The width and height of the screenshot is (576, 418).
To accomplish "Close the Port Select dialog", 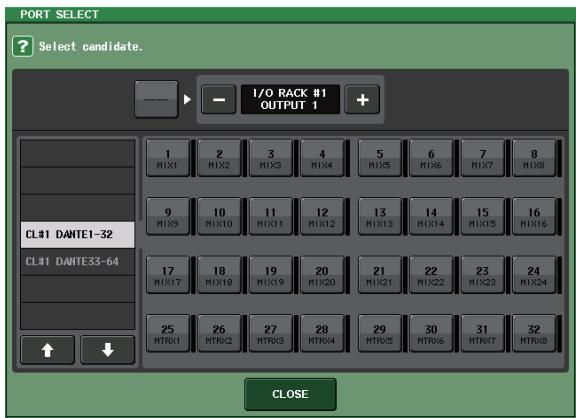I will [x=290, y=394].
